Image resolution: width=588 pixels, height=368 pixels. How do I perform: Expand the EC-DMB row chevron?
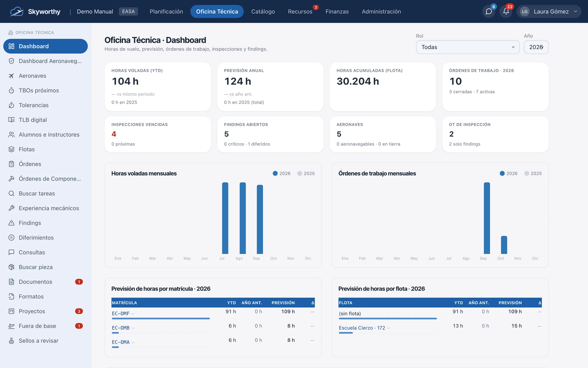click(x=133, y=328)
